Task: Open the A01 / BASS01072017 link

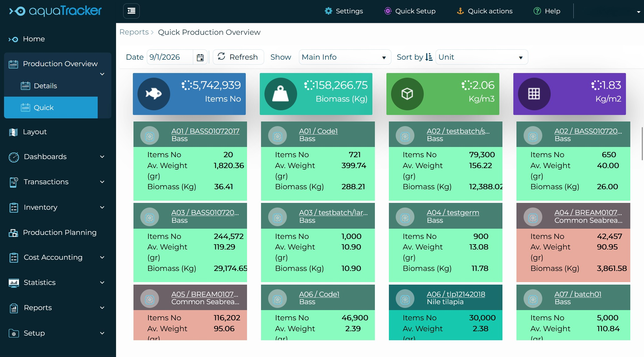Action: click(205, 131)
